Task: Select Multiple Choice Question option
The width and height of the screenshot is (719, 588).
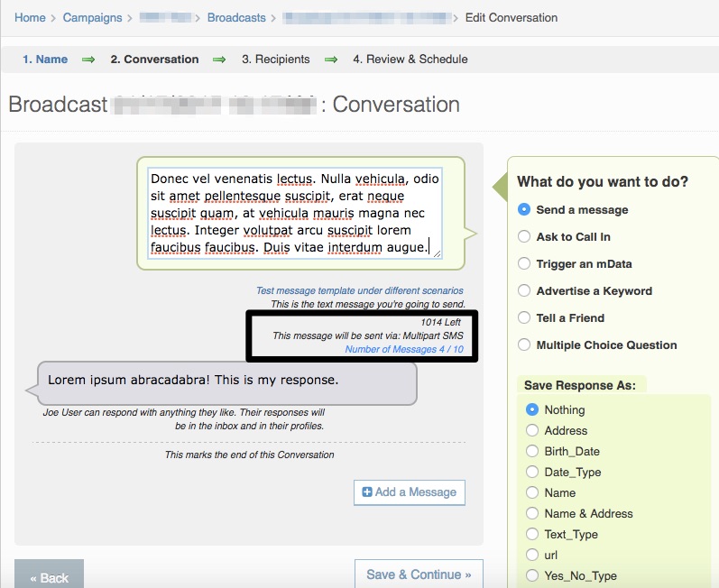Action: pos(524,345)
